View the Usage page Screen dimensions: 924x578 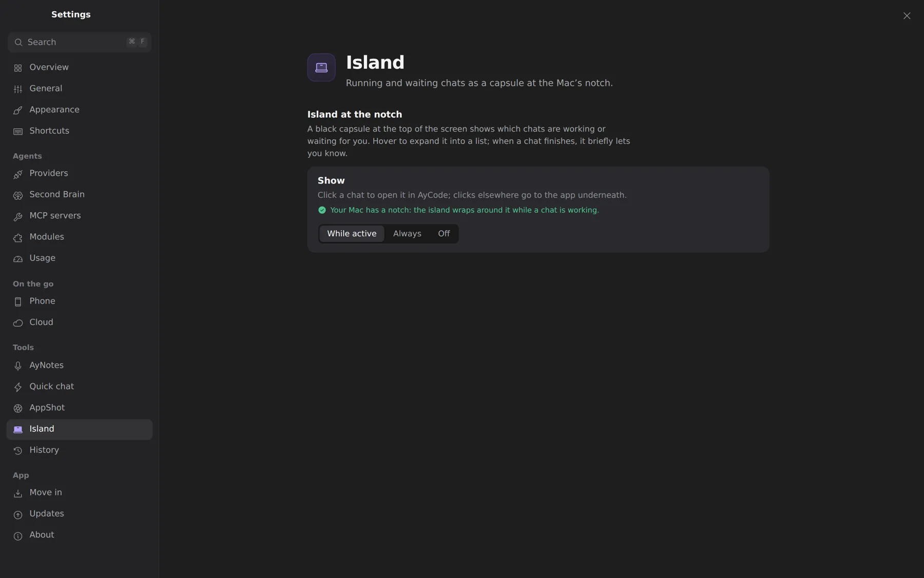pos(80,258)
